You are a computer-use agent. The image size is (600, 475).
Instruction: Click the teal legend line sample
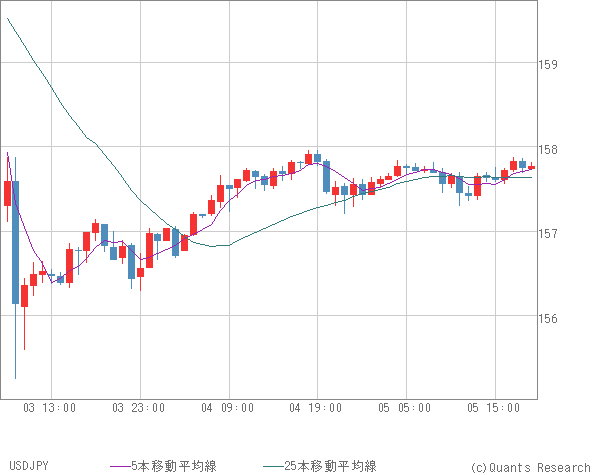click(274, 466)
